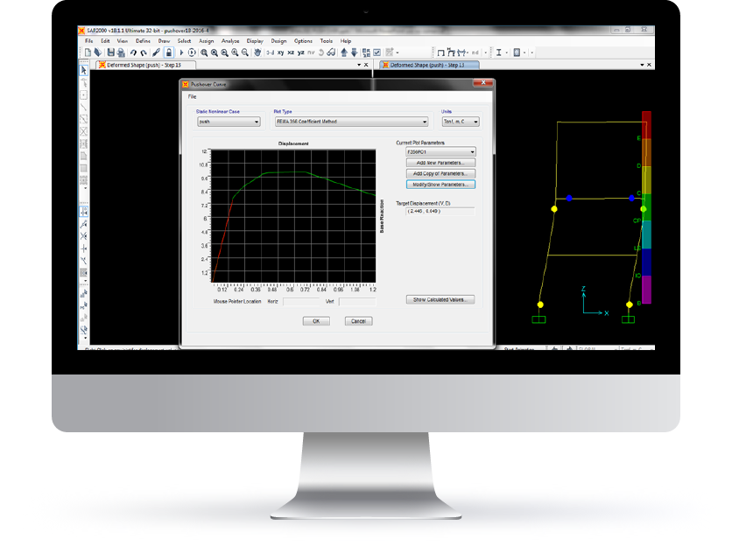Close the right Deformed Shape pane X
The height and width of the screenshot is (560, 732).
pyautogui.click(x=649, y=65)
